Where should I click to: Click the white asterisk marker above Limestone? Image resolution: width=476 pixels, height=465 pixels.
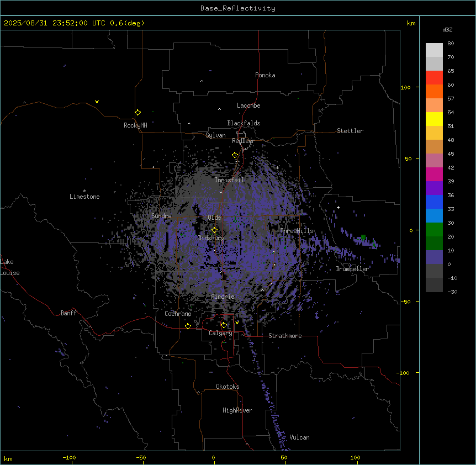tap(84, 191)
